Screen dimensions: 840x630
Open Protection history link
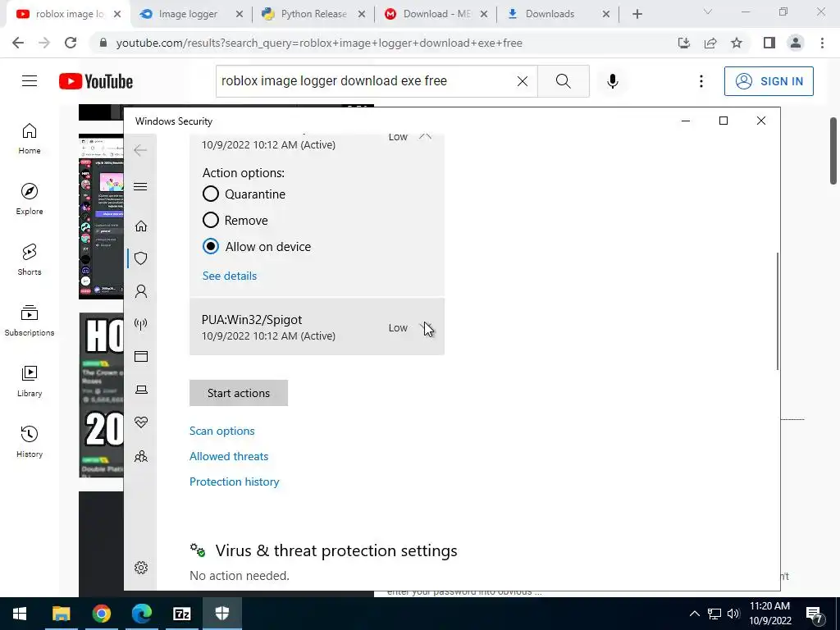coord(234,482)
